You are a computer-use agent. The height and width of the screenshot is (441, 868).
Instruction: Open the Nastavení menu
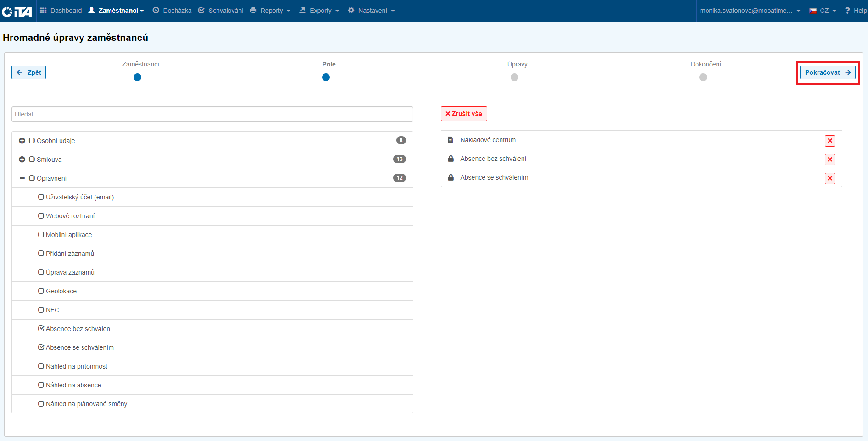371,11
